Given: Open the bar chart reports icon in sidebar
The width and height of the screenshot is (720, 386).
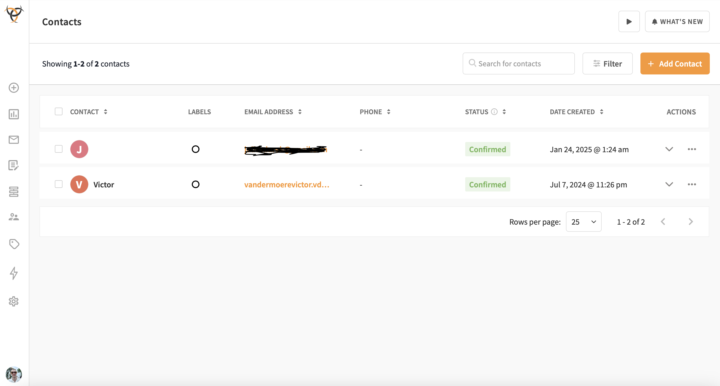Looking at the screenshot, I should click(x=14, y=114).
